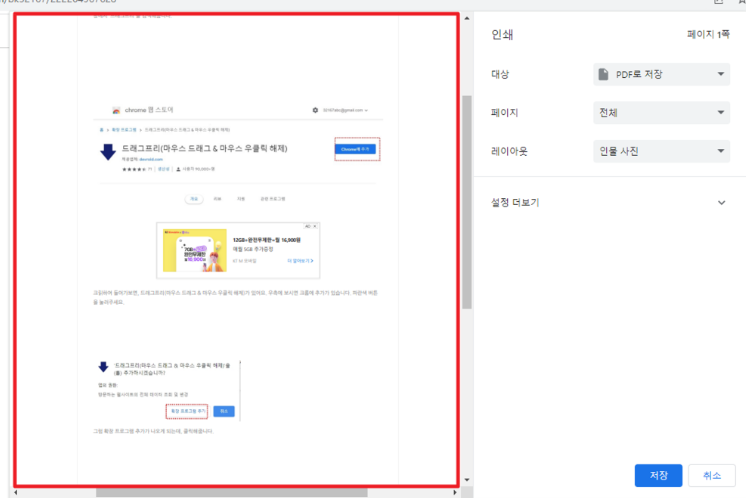Click the horizontal scrollbar right arrow
This screenshot has width=746, height=498.
coord(455,493)
